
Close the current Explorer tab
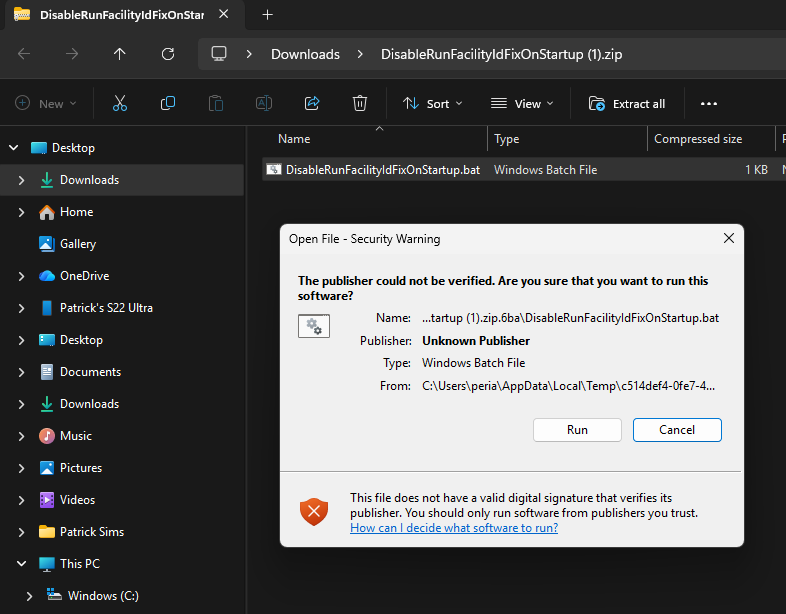coord(224,15)
